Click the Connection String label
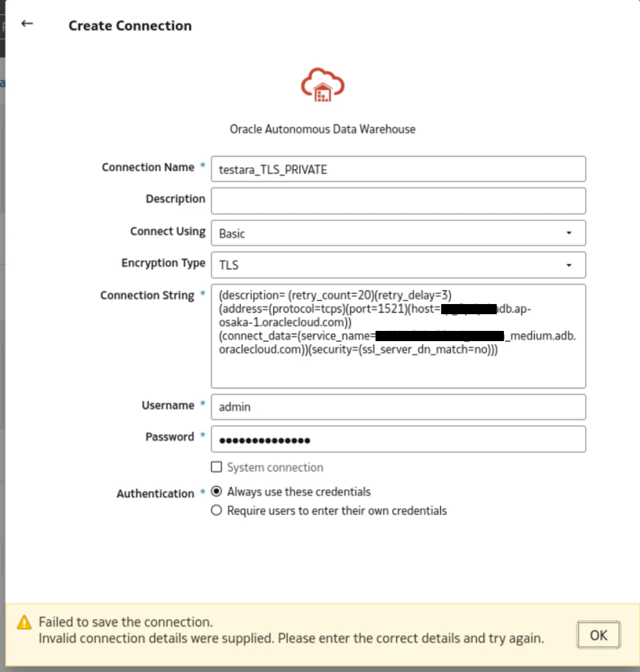Screen dimensions: 640x672 point(147,295)
